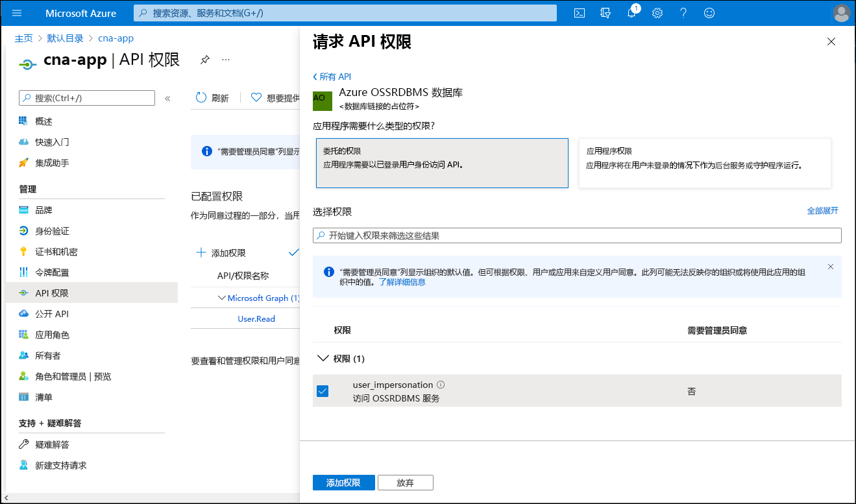Click the 想要提供 feedback heart item

pyautogui.click(x=275, y=98)
